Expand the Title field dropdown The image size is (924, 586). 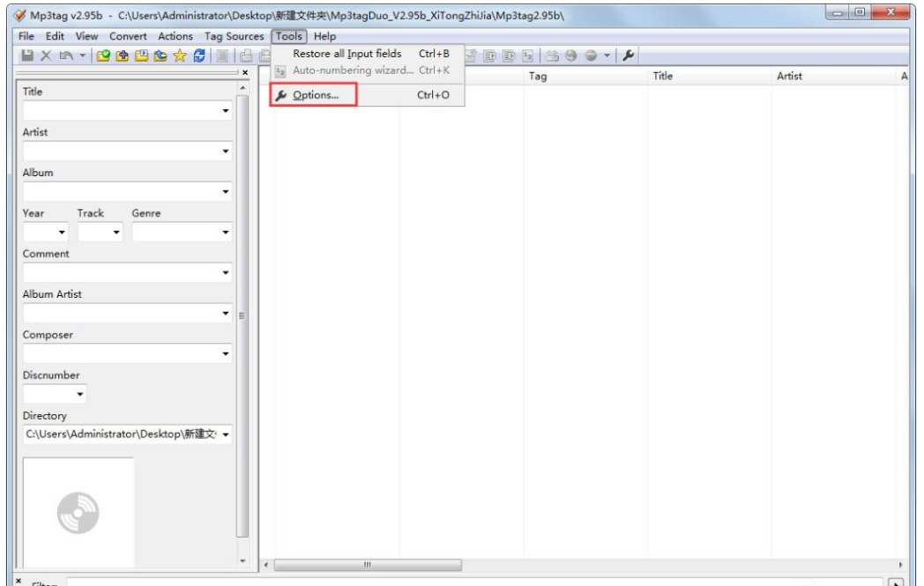coord(225,111)
